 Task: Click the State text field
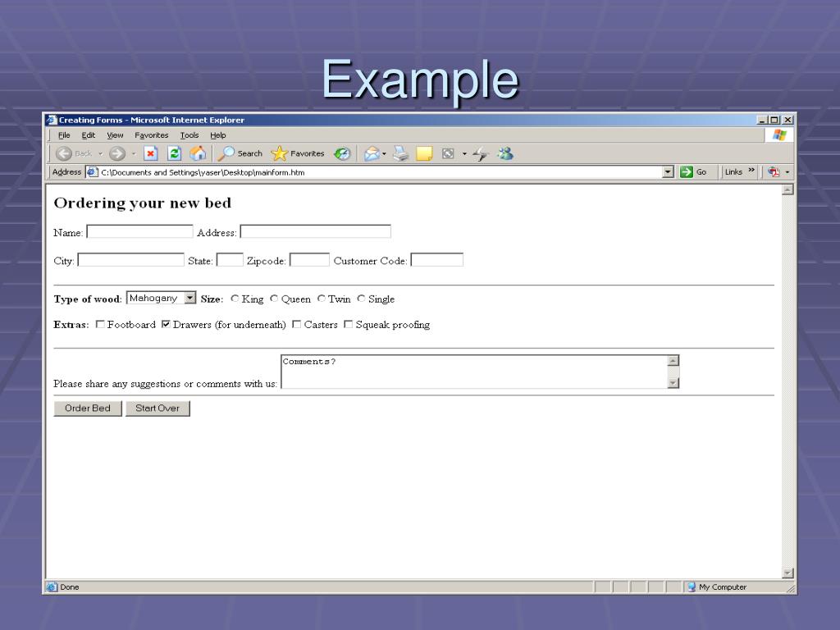(x=230, y=260)
